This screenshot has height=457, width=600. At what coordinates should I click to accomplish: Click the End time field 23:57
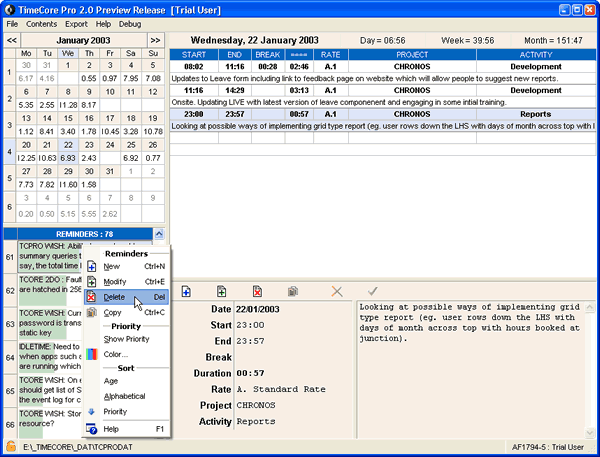[x=293, y=341]
